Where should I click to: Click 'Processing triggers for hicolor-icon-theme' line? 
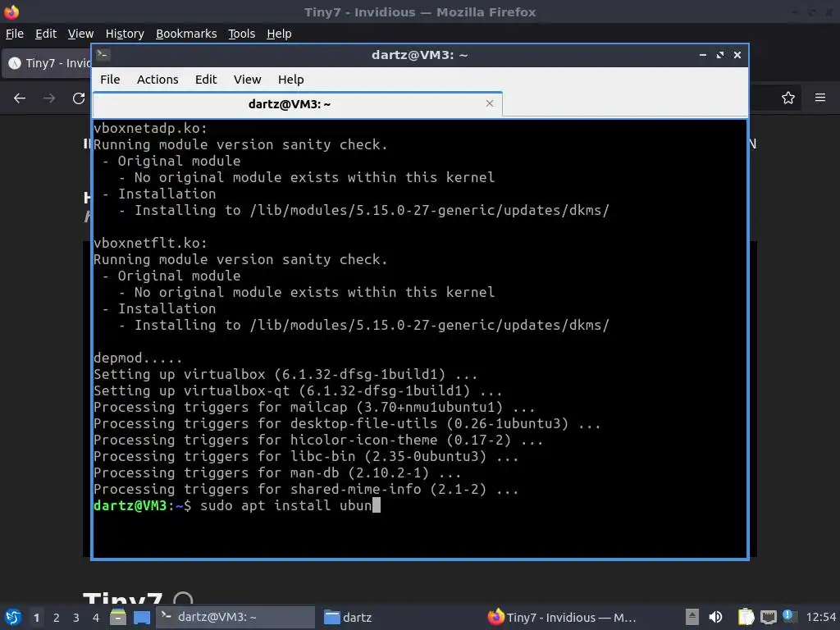[319, 440]
